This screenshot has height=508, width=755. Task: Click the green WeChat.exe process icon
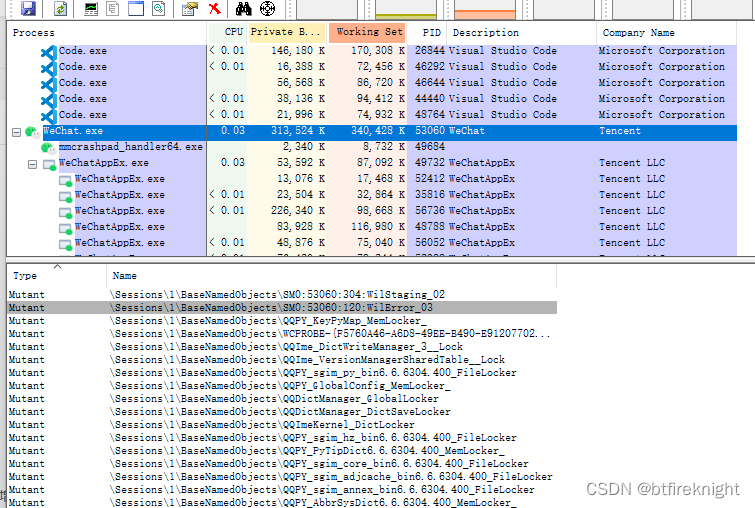point(33,132)
